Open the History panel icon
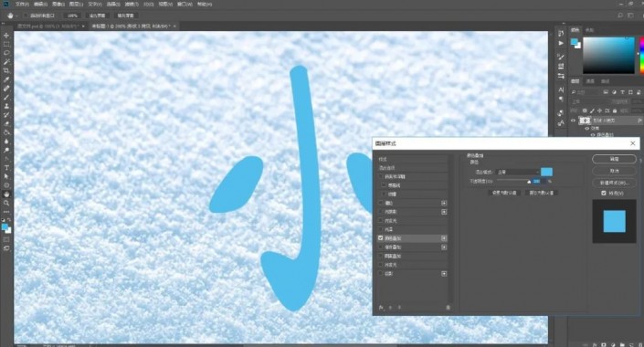Screen dimensions: 644x347 click(561, 34)
